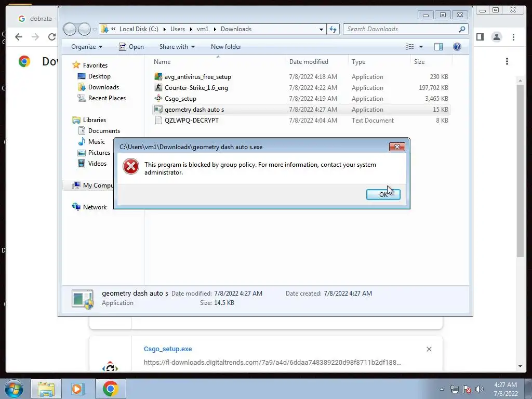Click the search magnifier icon
The image size is (532, 399).
(x=462, y=29)
